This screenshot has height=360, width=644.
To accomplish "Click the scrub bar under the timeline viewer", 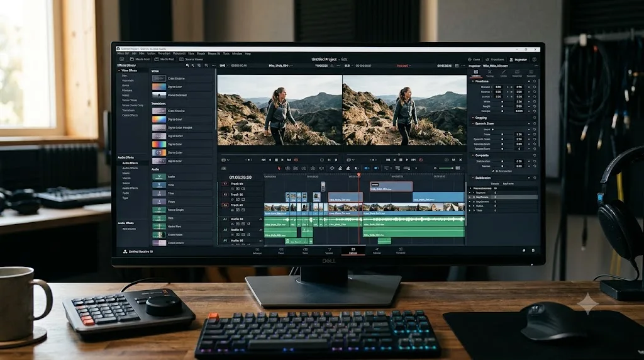I will (x=404, y=155).
